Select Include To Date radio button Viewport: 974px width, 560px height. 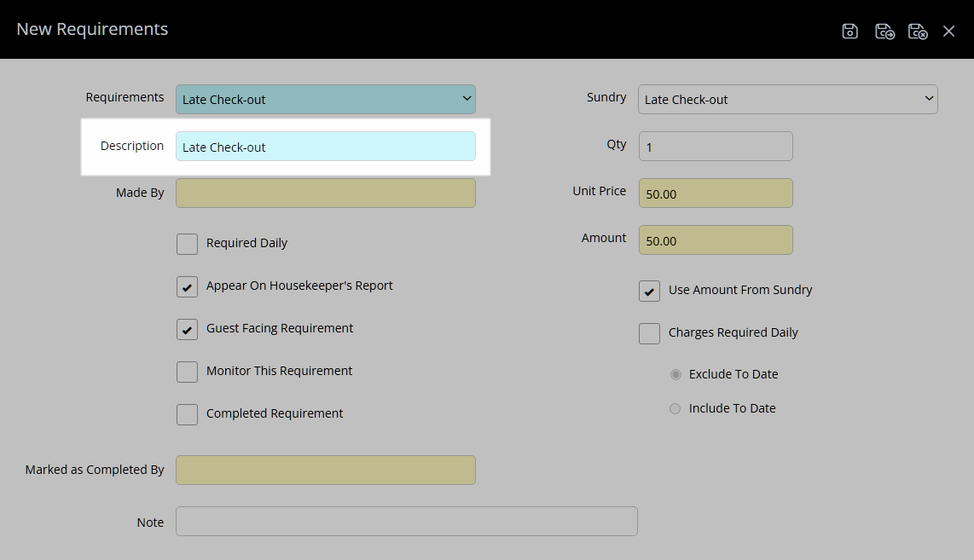pos(675,408)
